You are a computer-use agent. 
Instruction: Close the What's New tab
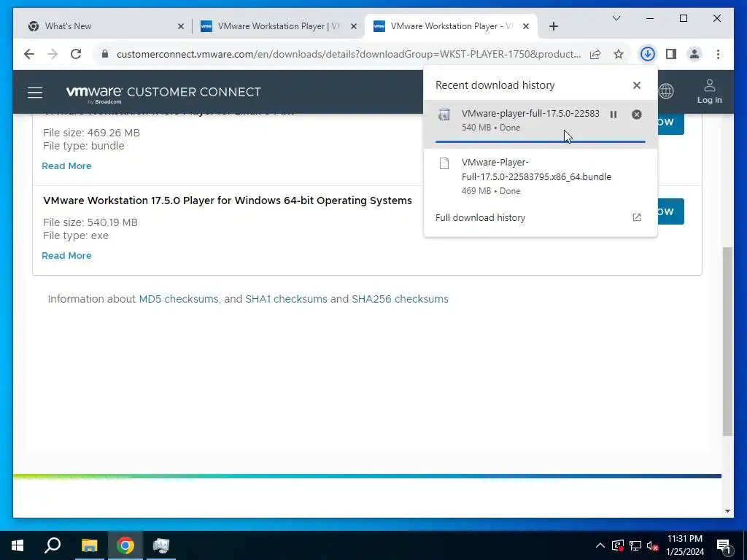181,27
